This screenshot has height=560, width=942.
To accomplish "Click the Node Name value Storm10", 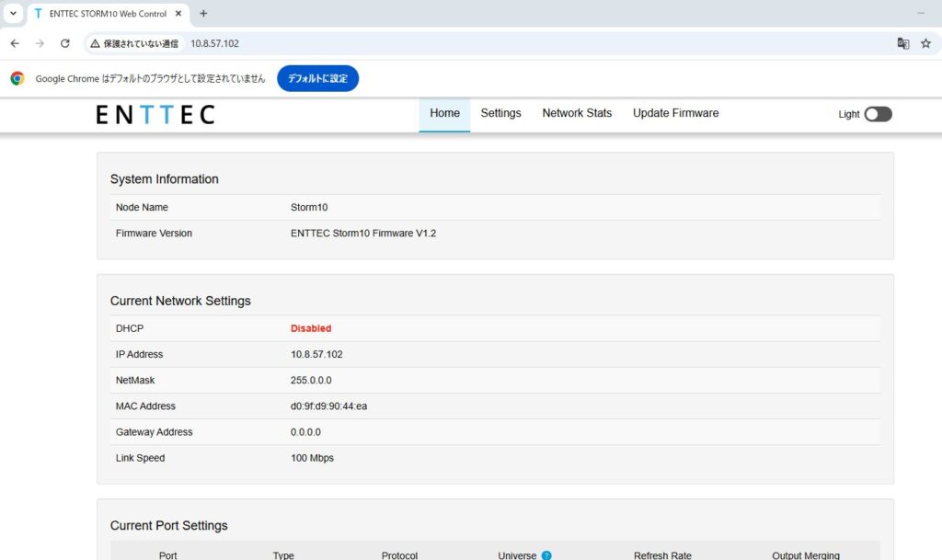I will pyautogui.click(x=309, y=207).
